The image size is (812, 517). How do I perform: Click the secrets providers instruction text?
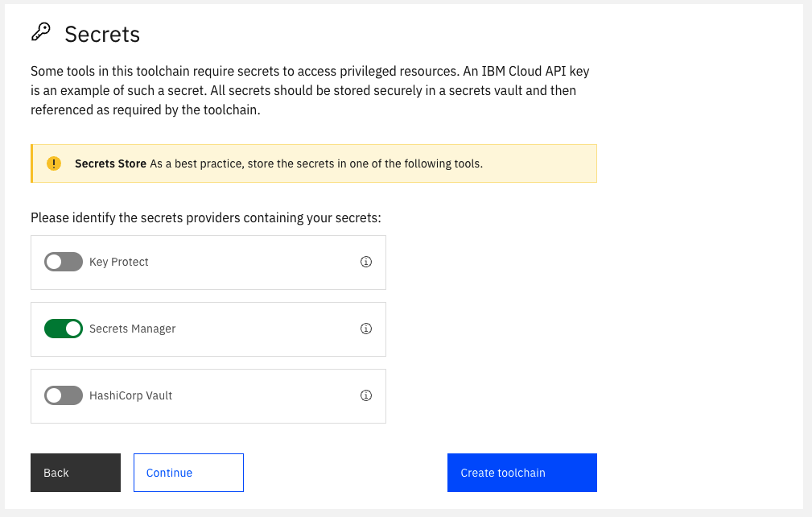(x=205, y=217)
